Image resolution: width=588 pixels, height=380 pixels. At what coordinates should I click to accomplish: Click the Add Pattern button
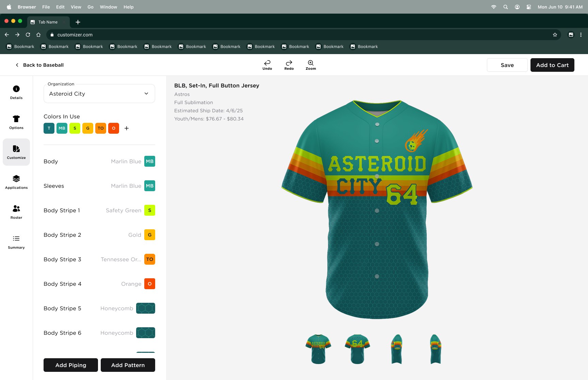coord(128,365)
